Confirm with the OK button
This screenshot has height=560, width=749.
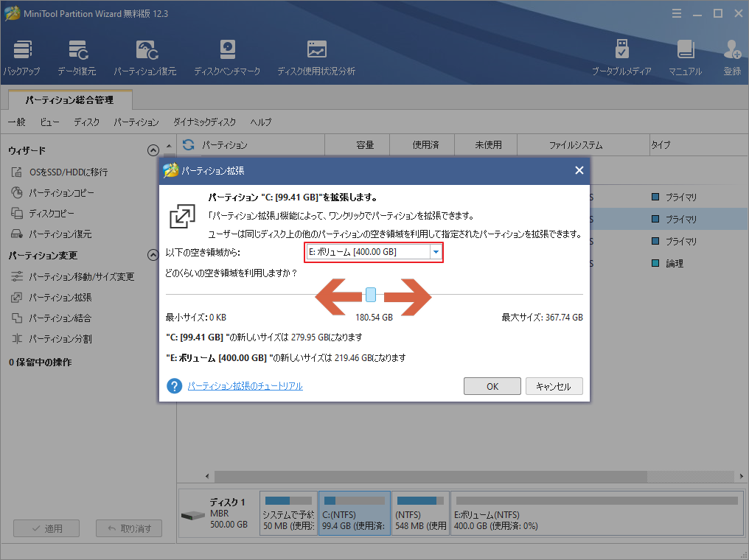(492, 386)
